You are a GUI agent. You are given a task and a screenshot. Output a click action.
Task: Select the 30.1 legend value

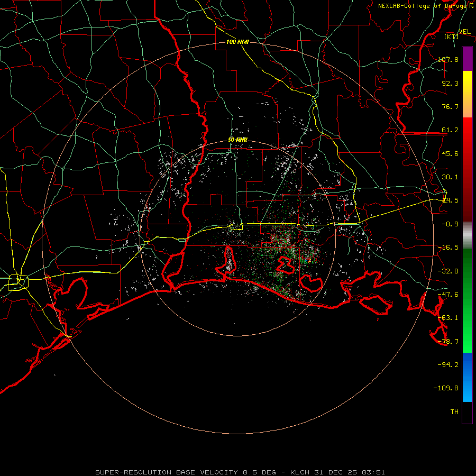(450, 177)
